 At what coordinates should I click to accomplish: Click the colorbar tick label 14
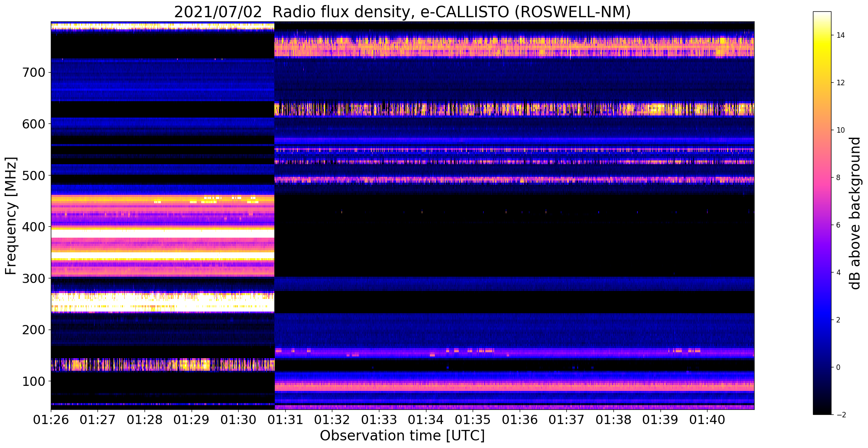coord(841,35)
